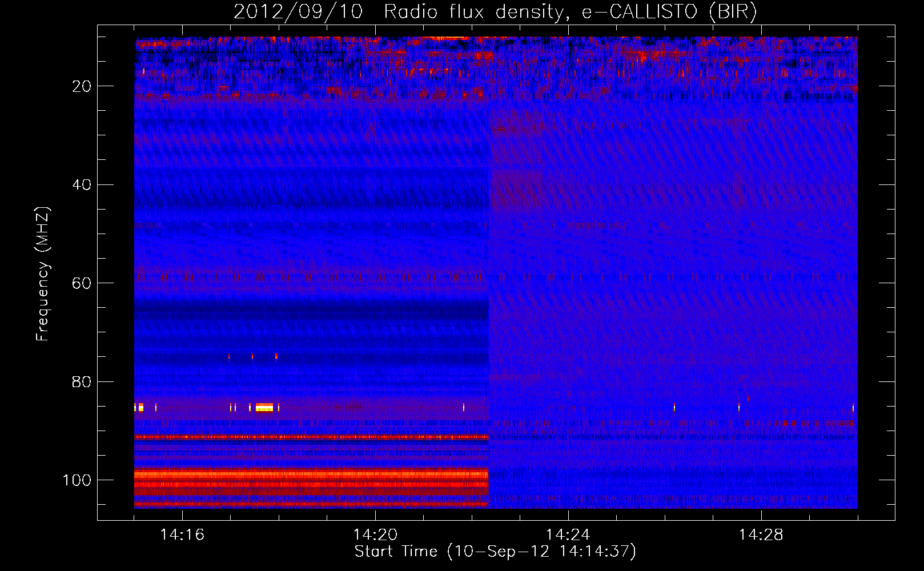Click the frequency axis tick label 60

(82, 283)
